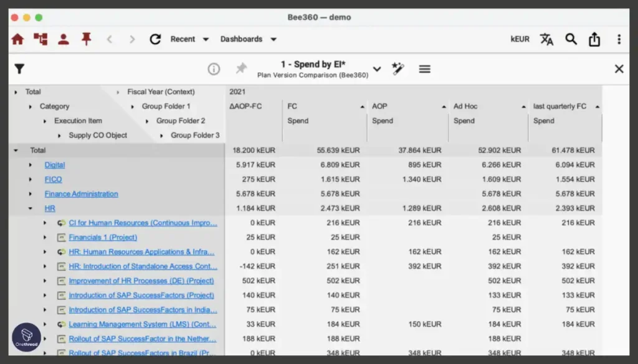Click the 55.639 kEUR FC total cell

pos(338,151)
